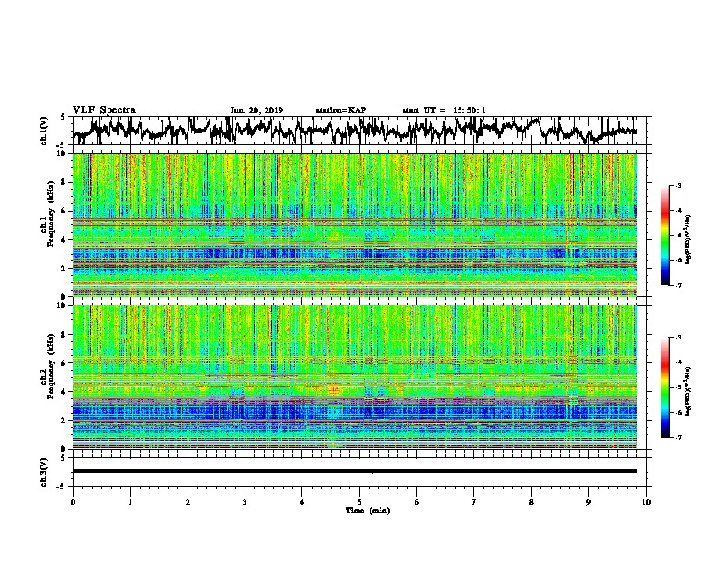Click time axis tick label "5"
The height and width of the screenshot is (563, 728).
[359, 502]
